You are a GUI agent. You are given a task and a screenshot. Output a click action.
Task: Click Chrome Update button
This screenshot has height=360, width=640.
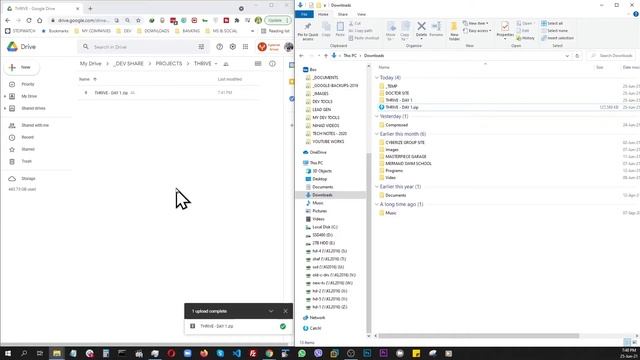click(277, 20)
